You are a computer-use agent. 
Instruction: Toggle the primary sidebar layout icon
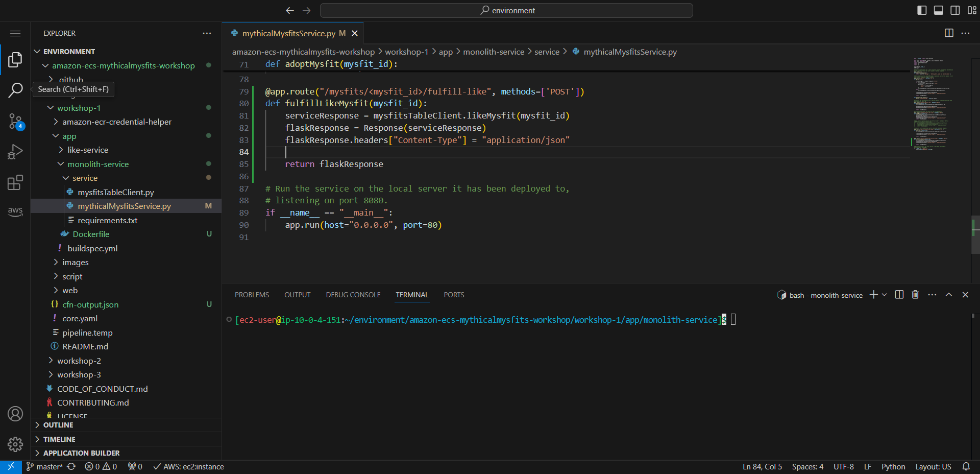click(922, 10)
